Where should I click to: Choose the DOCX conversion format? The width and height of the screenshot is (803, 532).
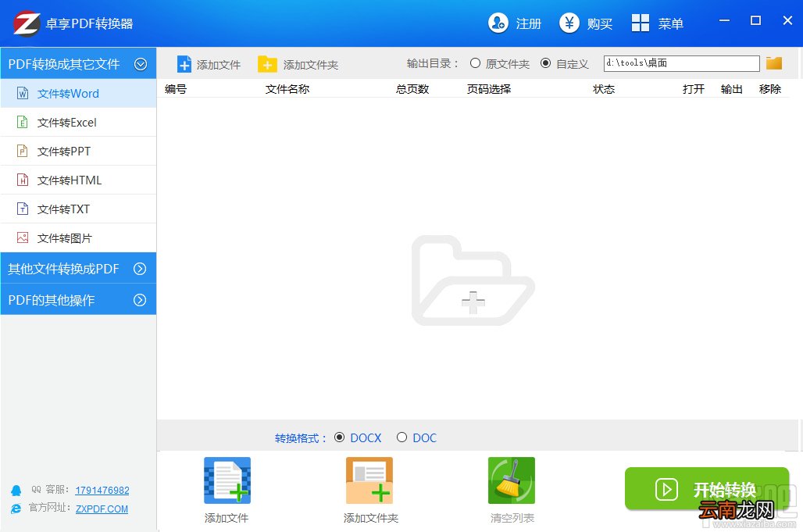(340, 437)
